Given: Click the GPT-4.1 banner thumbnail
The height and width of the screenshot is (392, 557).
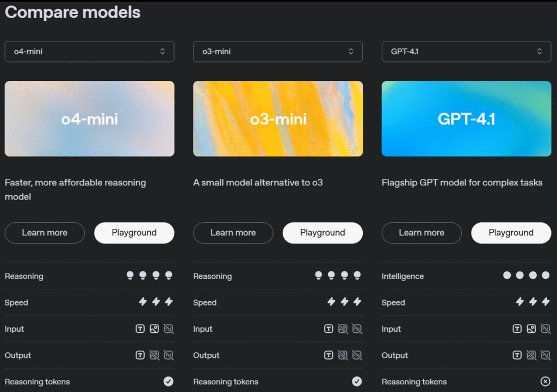Looking at the screenshot, I should [466, 119].
